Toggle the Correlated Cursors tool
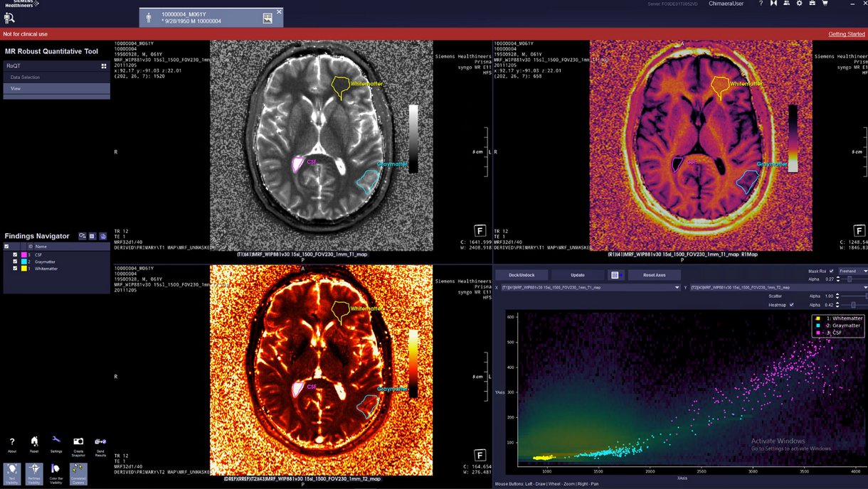The width and height of the screenshot is (868, 489). [x=78, y=474]
